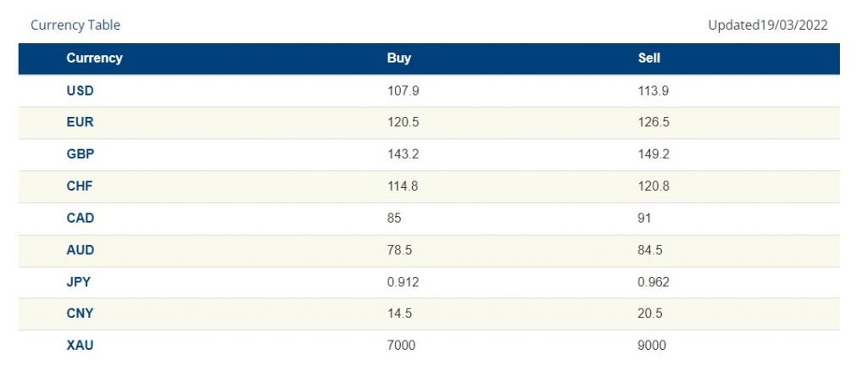
Task: Select the CNY currency label
Action: (x=80, y=313)
